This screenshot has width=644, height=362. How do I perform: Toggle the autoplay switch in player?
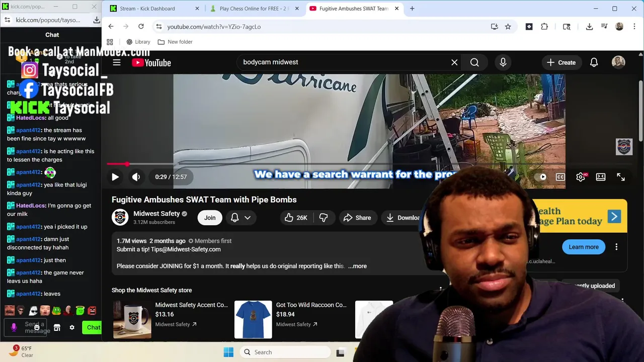[541, 177]
